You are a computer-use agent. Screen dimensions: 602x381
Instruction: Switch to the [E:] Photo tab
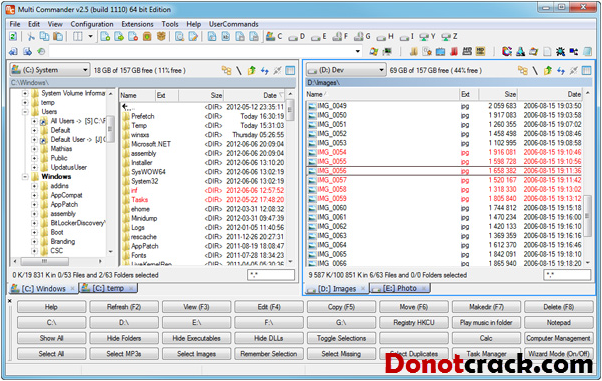point(400,288)
